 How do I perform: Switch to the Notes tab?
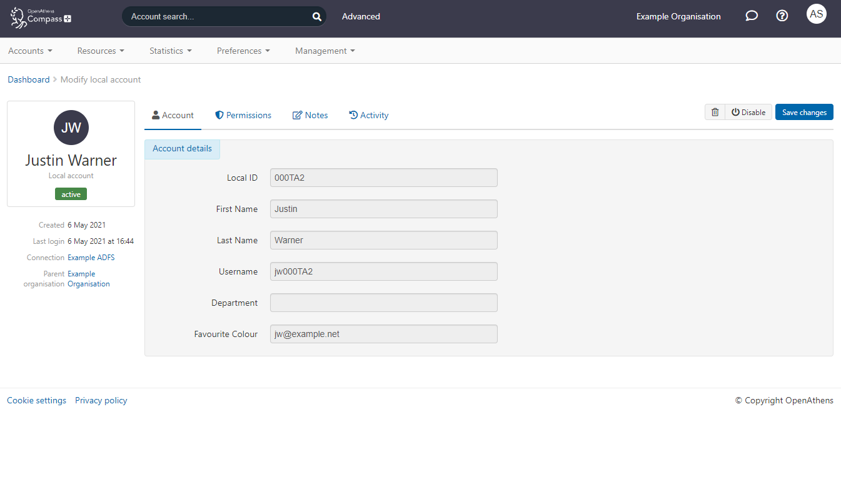pyautogui.click(x=310, y=115)
